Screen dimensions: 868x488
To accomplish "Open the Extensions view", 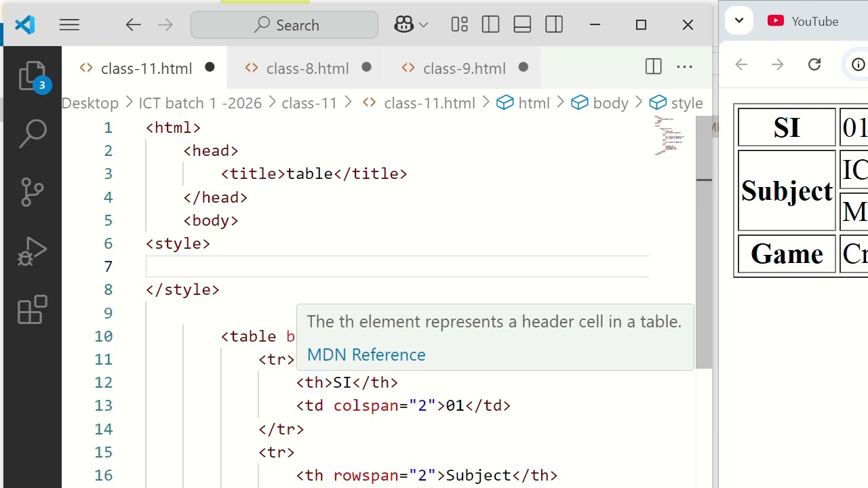I will coord(32,310).
